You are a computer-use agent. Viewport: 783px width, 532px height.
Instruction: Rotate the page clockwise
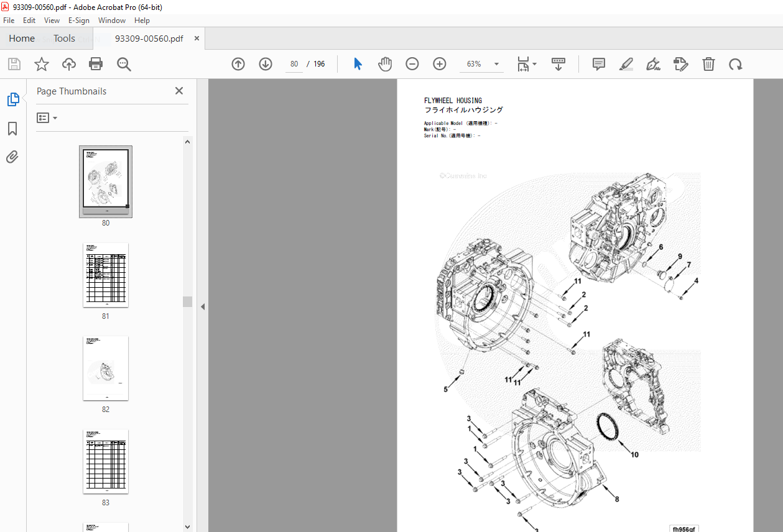point(736,64)
